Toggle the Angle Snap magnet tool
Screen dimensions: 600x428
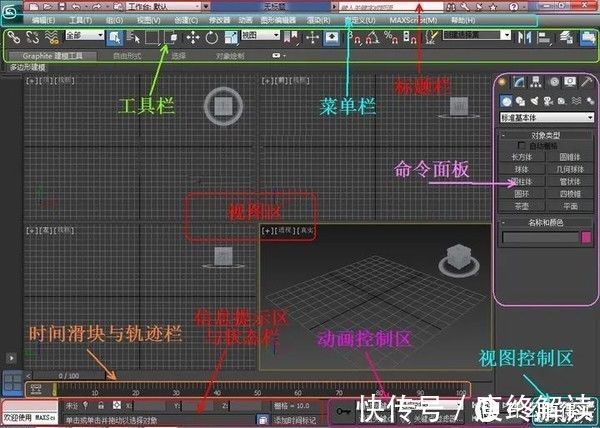(372, 37)
